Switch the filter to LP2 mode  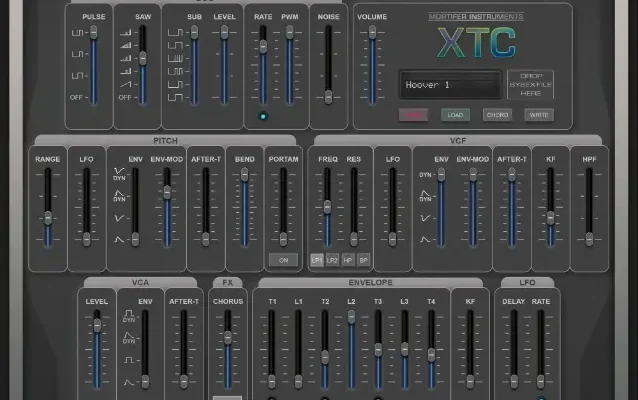332,260
